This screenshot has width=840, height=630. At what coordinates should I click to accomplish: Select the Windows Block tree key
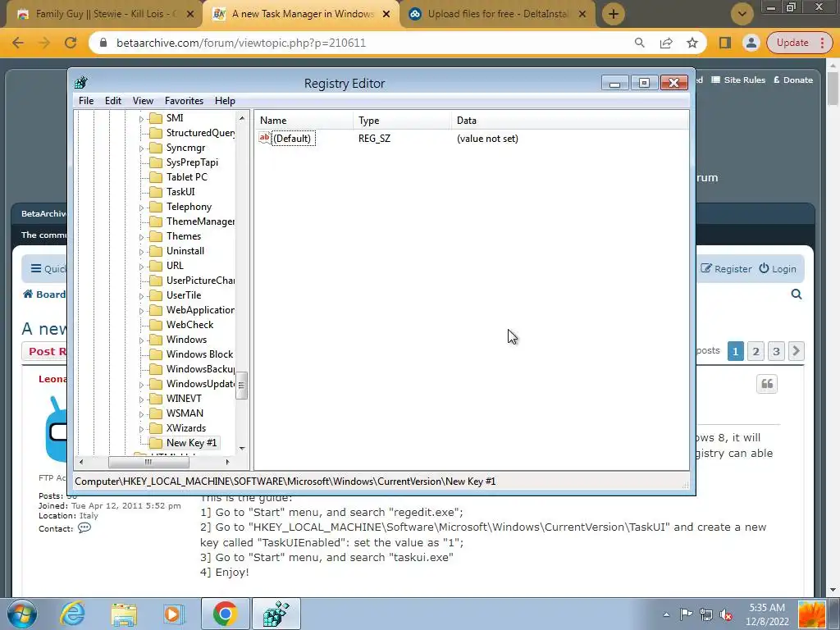[199, 354]
